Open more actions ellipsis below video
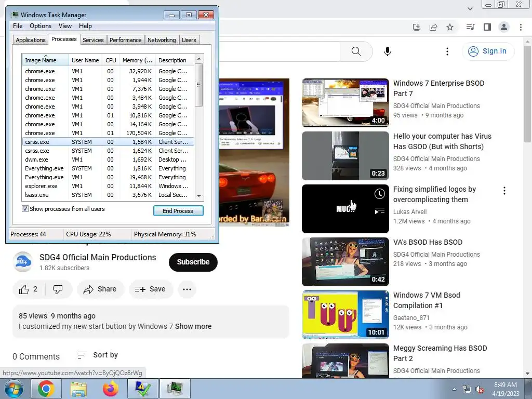This screenshot has height=399, width=532. pyautogui.click(x=187, y=289)
